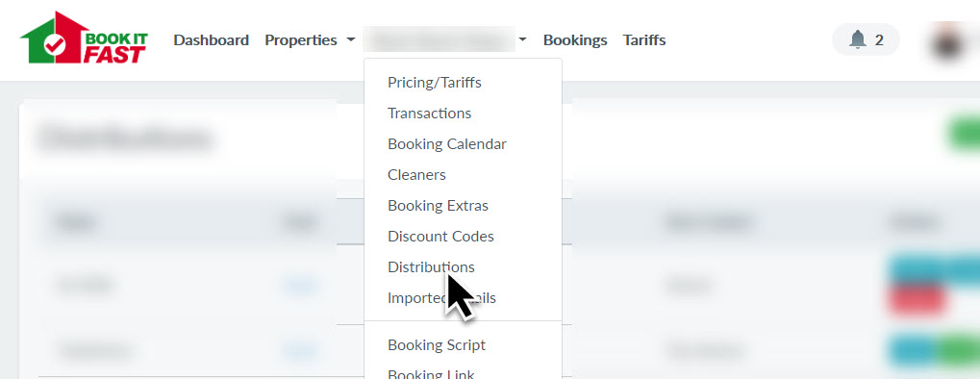Viewport: 980px width, 379px height.
Task: Expand the Properties dropdown arrow
Action: 351,40
